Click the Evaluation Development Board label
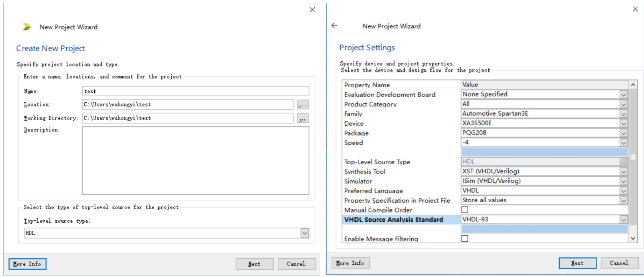644x277 pixels. [x=390, y=95]
